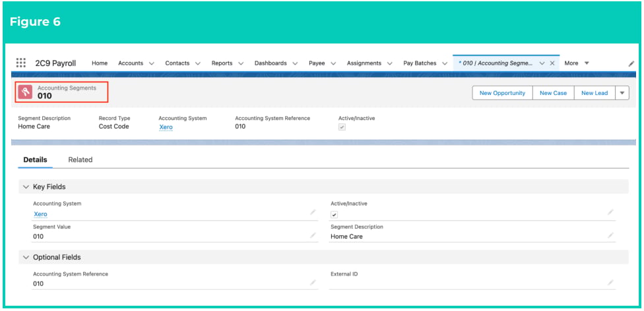Click the Accounting Segments record icon
Viewport: 644px width, 311px height.
point(26,92)
